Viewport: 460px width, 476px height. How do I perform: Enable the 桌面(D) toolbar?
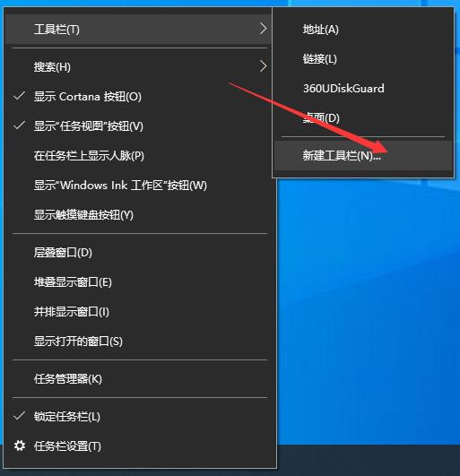(x=363, y=118)
